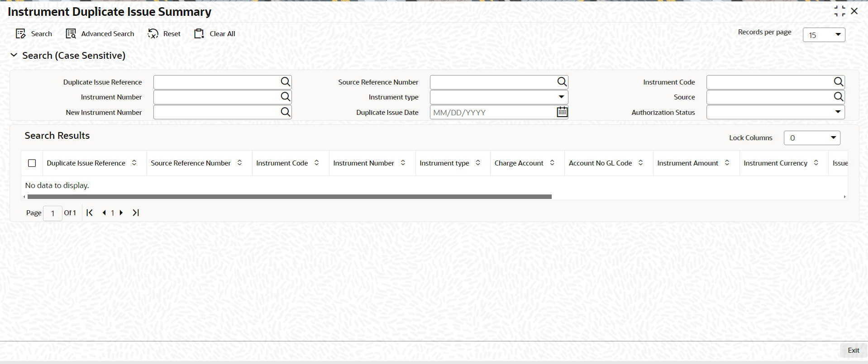
Task: Sort by Instrument Currency column
Action: point(816,163)
